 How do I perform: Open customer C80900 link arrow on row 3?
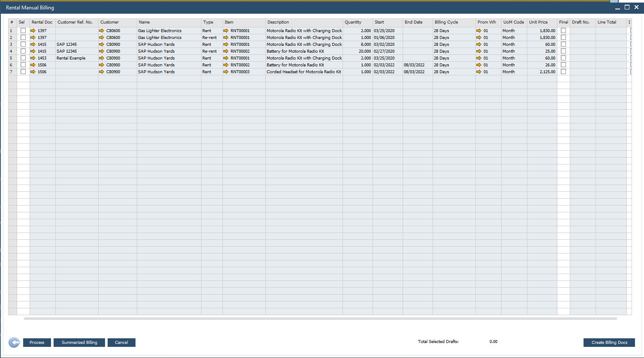(102, 44)
